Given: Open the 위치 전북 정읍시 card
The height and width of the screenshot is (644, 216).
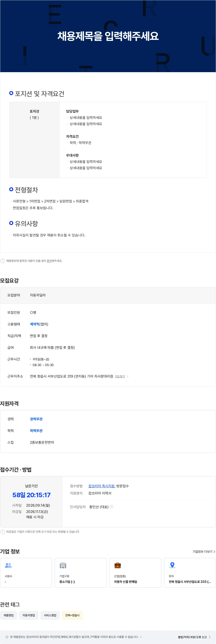Looking at the screenshot, I should point(190,573).
